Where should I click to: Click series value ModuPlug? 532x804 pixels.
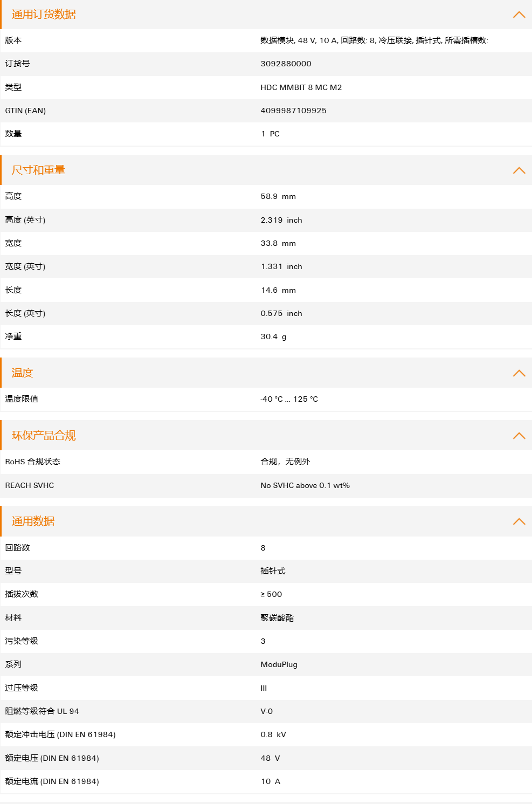click(279, 664)
